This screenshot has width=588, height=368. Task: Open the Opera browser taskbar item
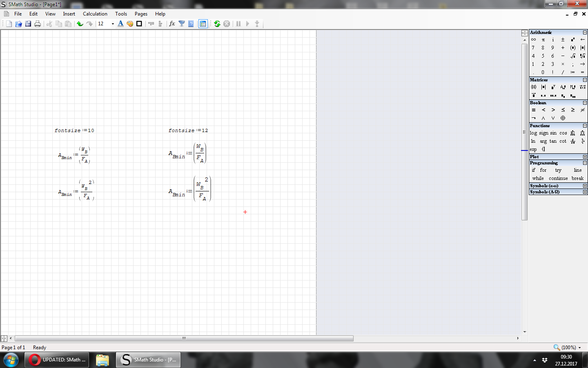click(x=57, y=360)
